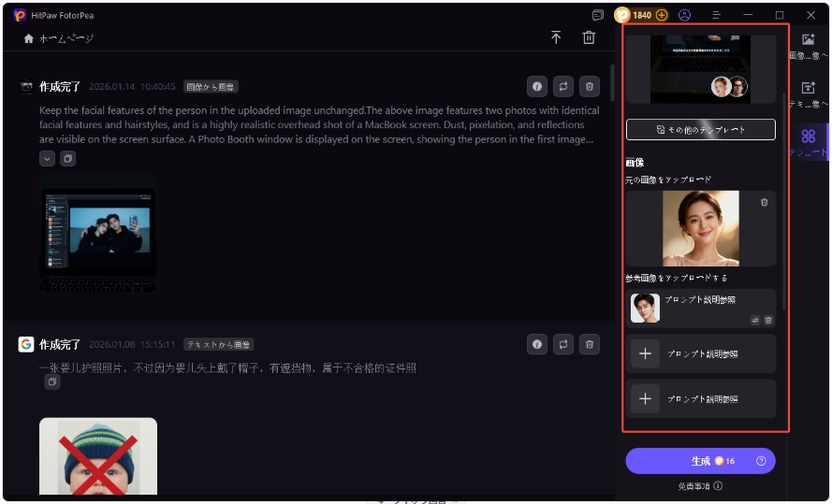Open その他のテンプレート button
Viewport: 832px width, 504px height.
point(700,130)
